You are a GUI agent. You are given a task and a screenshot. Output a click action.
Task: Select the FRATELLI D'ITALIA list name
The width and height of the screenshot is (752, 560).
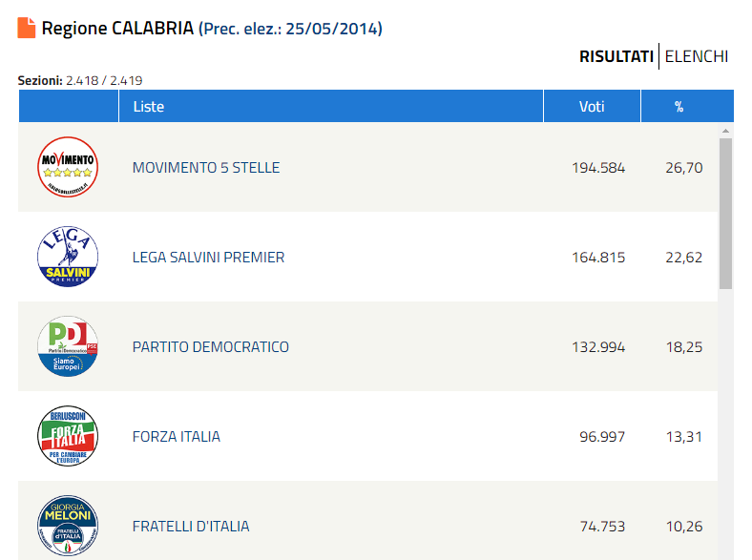[191, 527]
